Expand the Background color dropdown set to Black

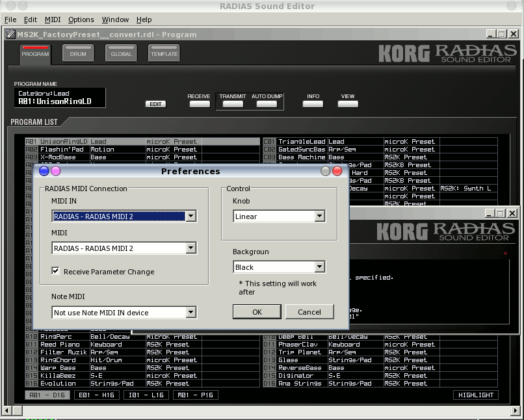[319, 267]
